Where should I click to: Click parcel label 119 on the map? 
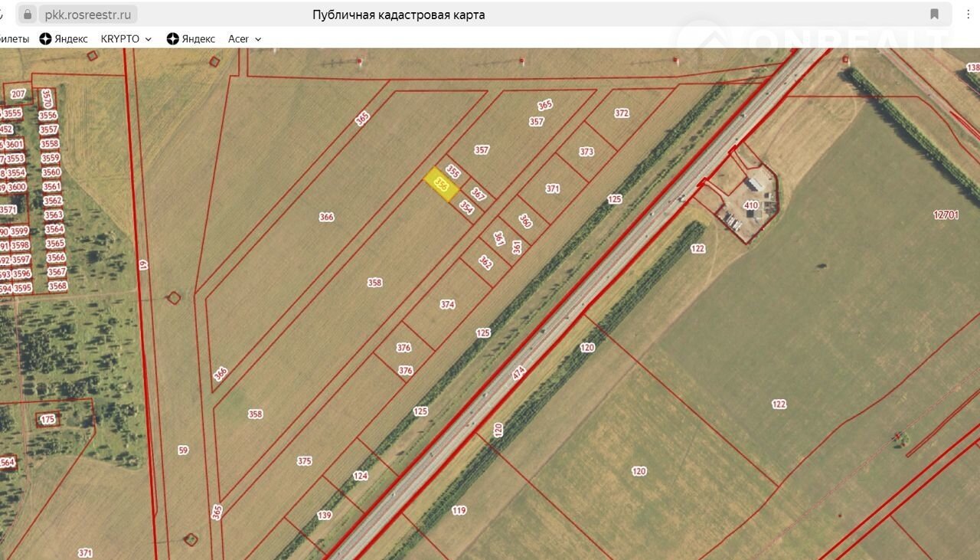pos(459,510)
